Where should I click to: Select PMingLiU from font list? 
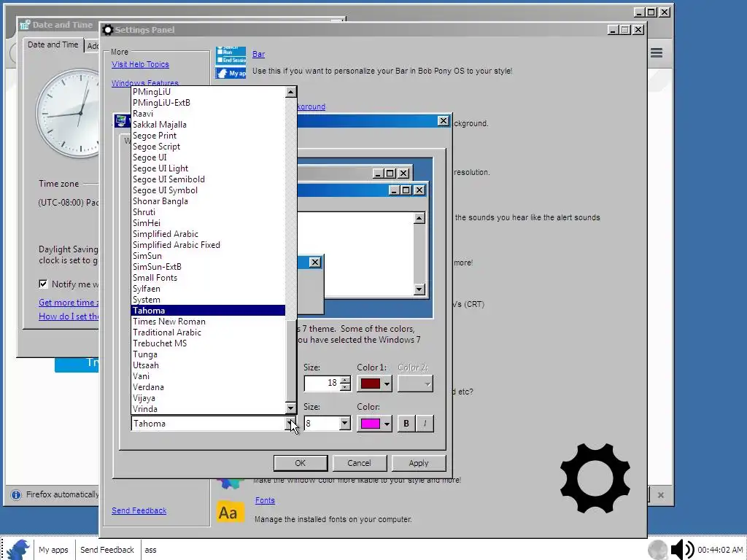pyautogui.click(x=208, y=91)
